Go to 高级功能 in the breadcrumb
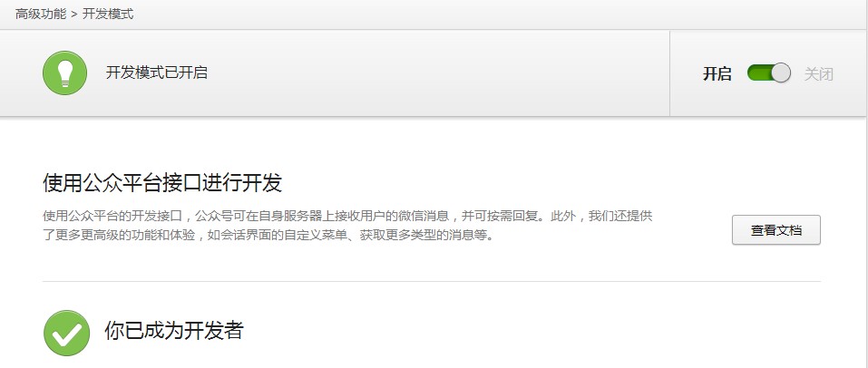This screenshot has width=868, height=368. coord(41,14)
